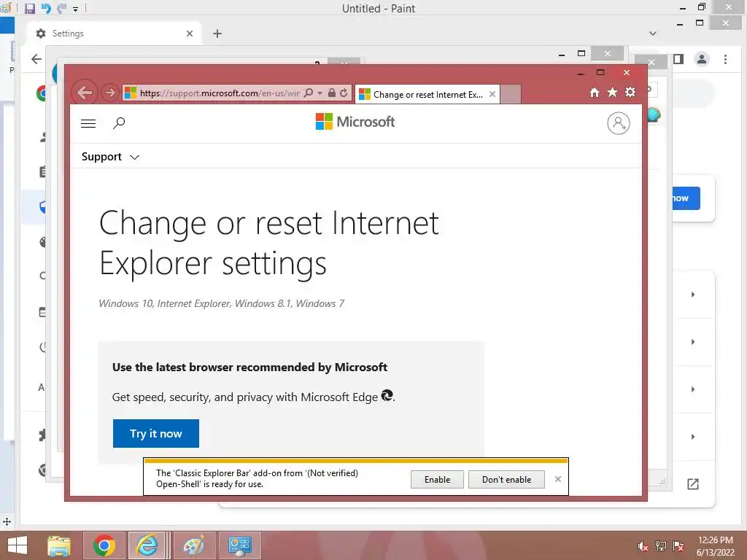Go to the Internet Explorer home page
Image resolution: width=747 pixels, height=560 pixels.
pos(594,93)
